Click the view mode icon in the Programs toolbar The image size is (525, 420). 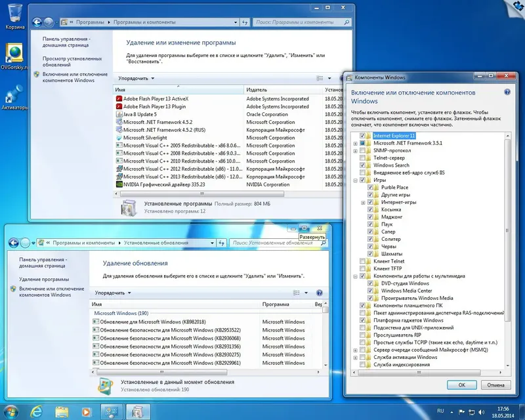coord(320,78)
